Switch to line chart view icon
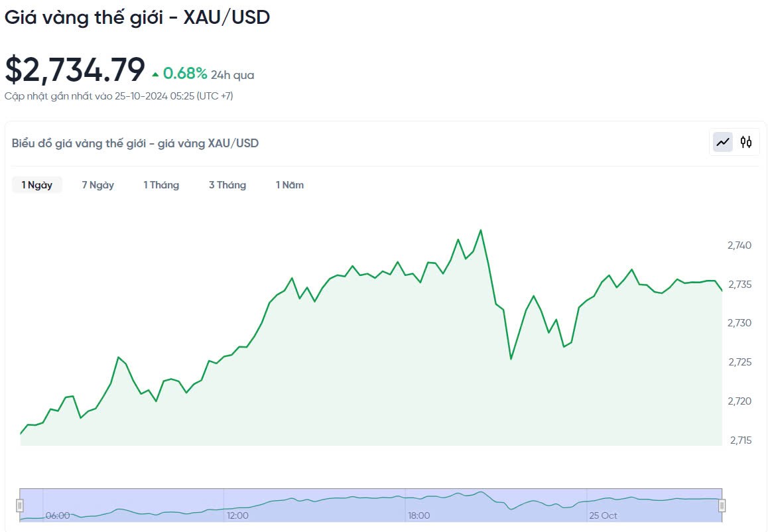Image resolution: width=768 pixels, height=532 pixels. pos(723,141)
